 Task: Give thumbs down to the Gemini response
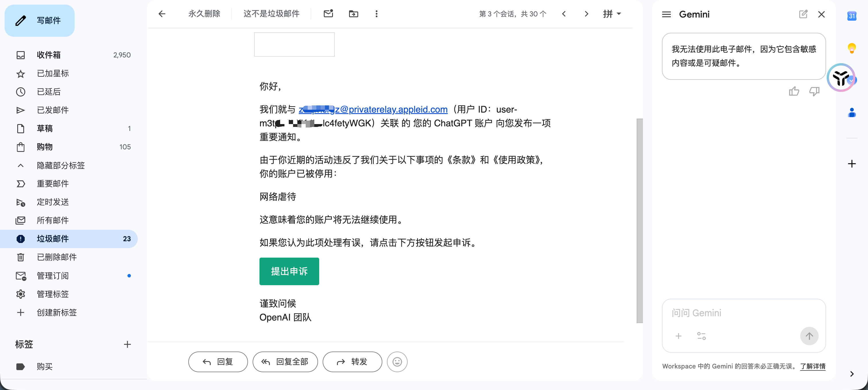click(814, 91)
